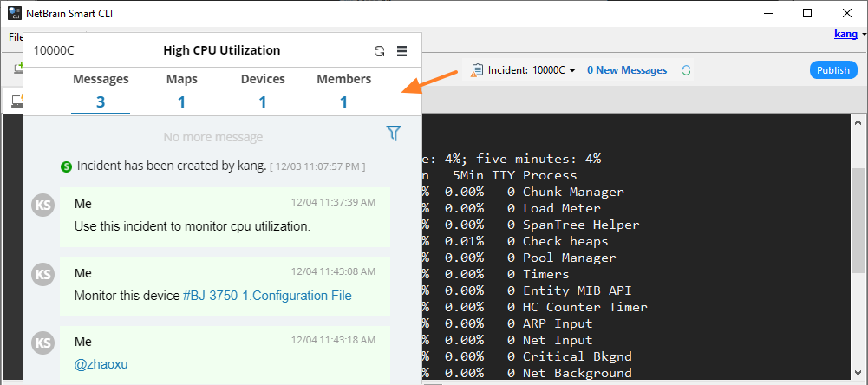This screenshot has height=385, width=868.
Task: Click the Publish button
Action: [x=833, y=70]
